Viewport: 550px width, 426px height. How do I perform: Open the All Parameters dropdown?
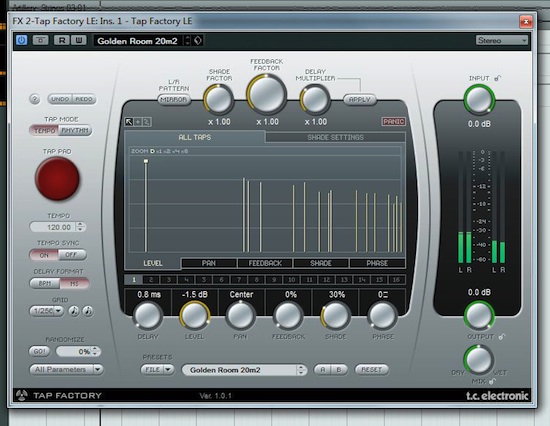tap(66, 370)
